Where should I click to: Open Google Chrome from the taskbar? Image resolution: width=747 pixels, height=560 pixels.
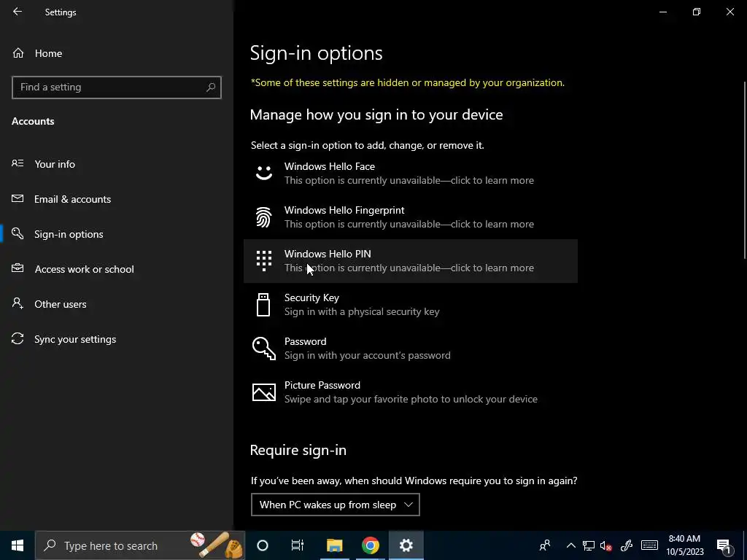pyautogui.click(x=370, y=545)
